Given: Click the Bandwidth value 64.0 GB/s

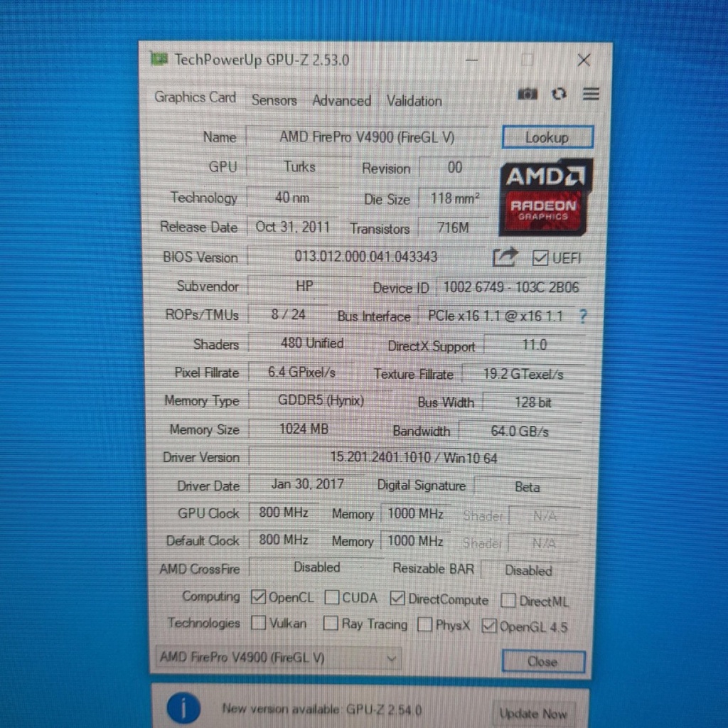Looking at the screenshot, I should (x=520, y=432).
